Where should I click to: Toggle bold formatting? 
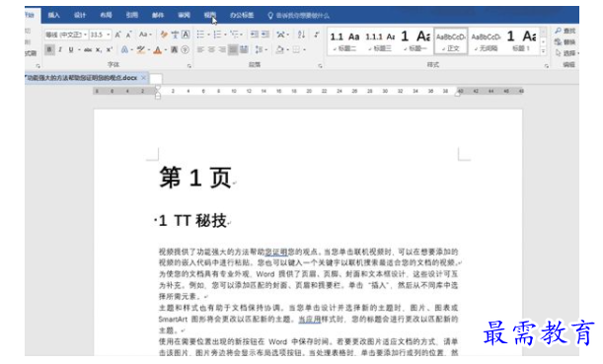click(x=49, y=49)
